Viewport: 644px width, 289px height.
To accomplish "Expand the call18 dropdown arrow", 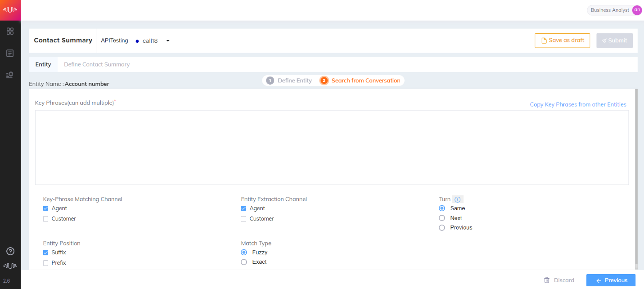I will click(x=168, y=41).
